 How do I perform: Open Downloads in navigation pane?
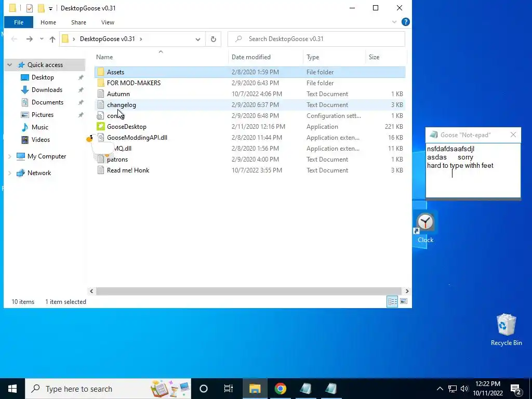pyautogui.click(x=47, y=90)
